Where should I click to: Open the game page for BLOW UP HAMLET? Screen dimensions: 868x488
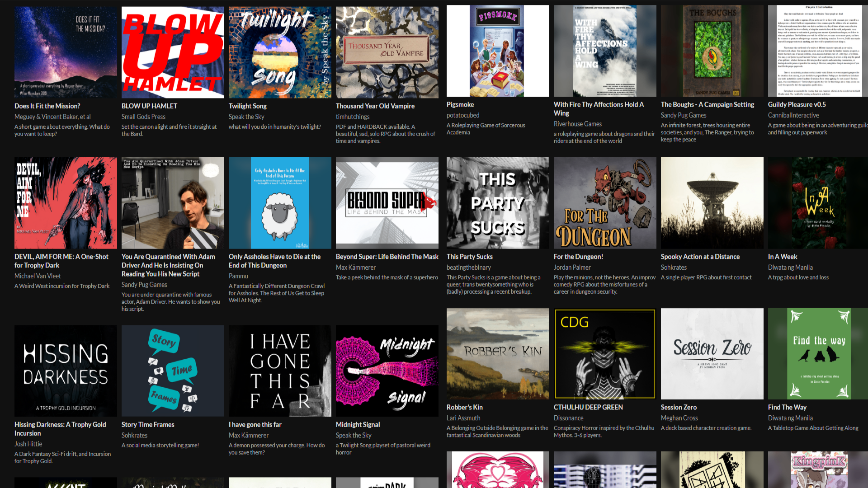(x=149, y=106)
